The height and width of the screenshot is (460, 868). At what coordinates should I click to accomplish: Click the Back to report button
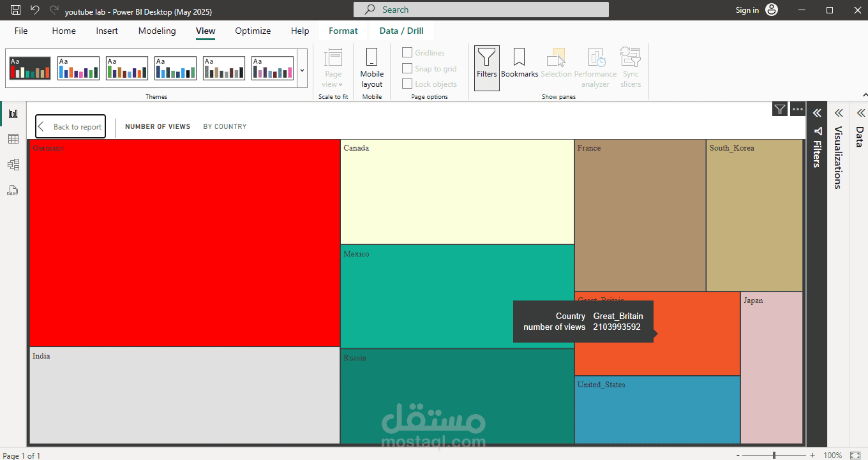click(x=70, y=126)
